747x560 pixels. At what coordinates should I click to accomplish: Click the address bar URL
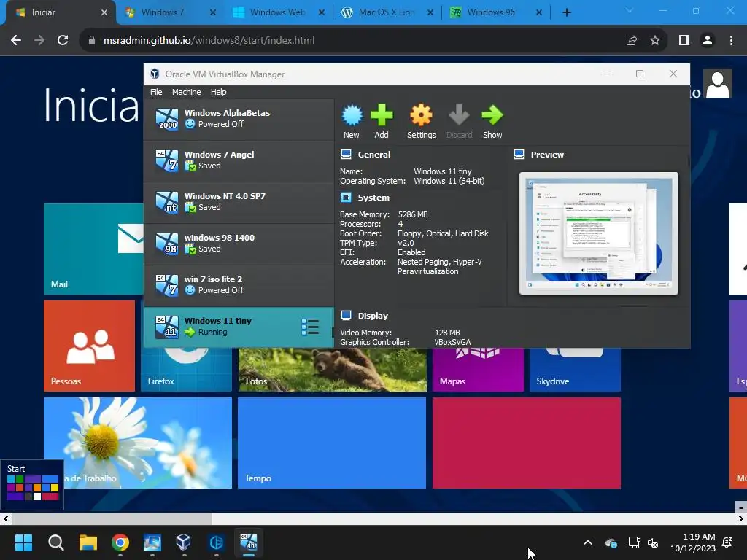point(209,41)
